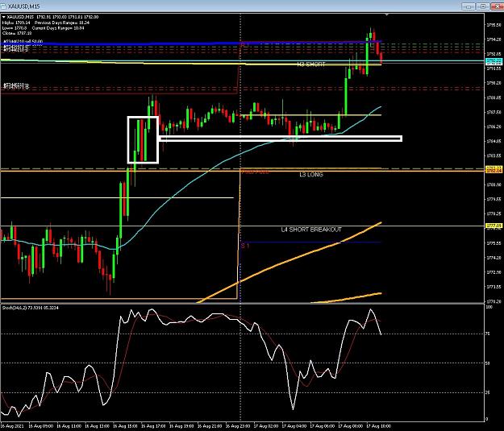Click the XAUUSD,M15 chart window icon
504x431 pixels.
tap(3, 6)
